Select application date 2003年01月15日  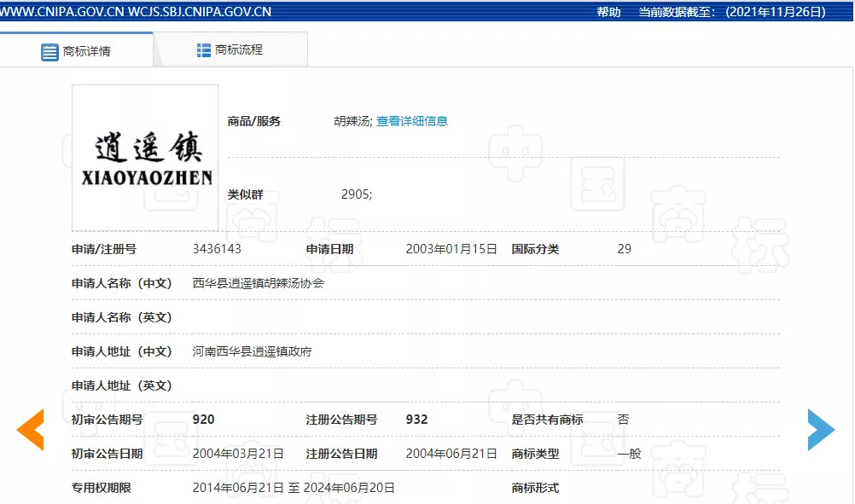coord(451,249)
